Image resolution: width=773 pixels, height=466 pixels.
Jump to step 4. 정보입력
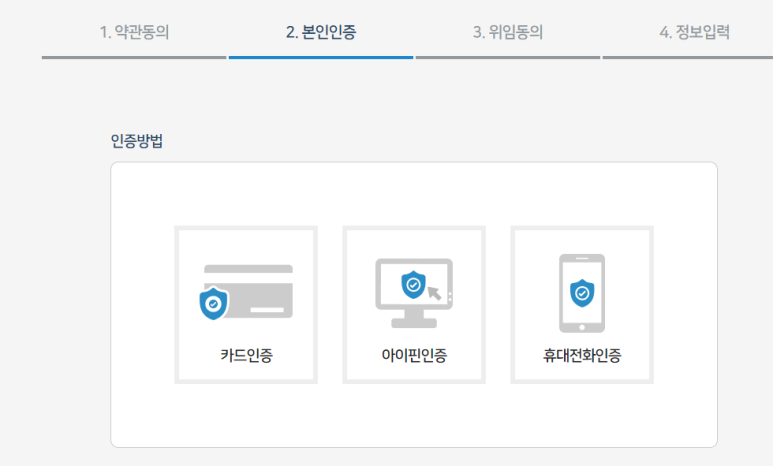[x=695, y=33]
